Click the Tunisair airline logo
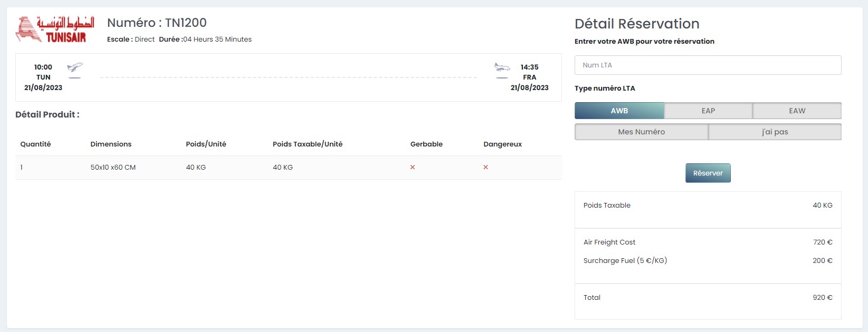The height and width of the screenshot is (332, 868). [55, 29]
